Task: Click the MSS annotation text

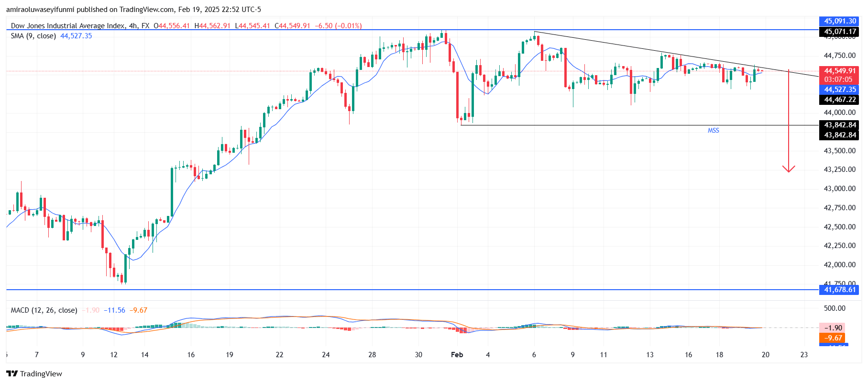Action: [x=713, y=130]
